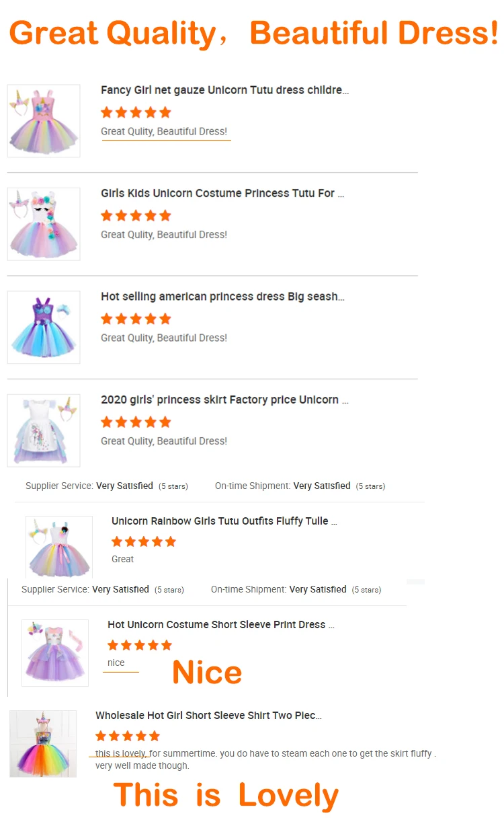The height and width of the screenshot is (834, 504).
Task: Select the bright rainbow tutu model thumbnail
Action: coord(43,744)
